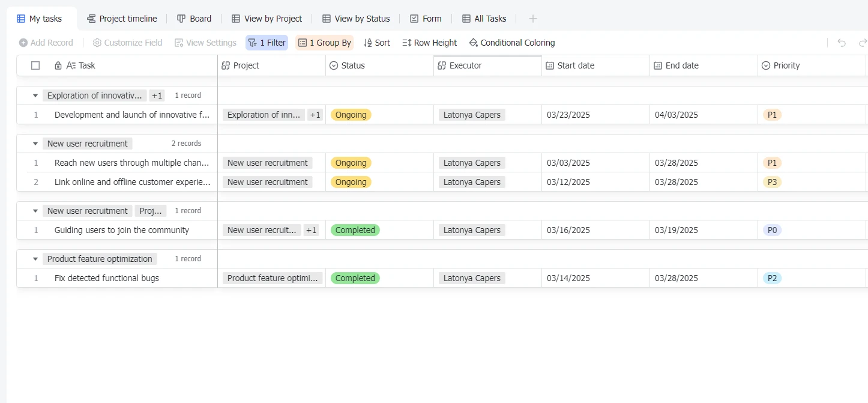Click the calendar icon in Start date header

pos(550,65)
